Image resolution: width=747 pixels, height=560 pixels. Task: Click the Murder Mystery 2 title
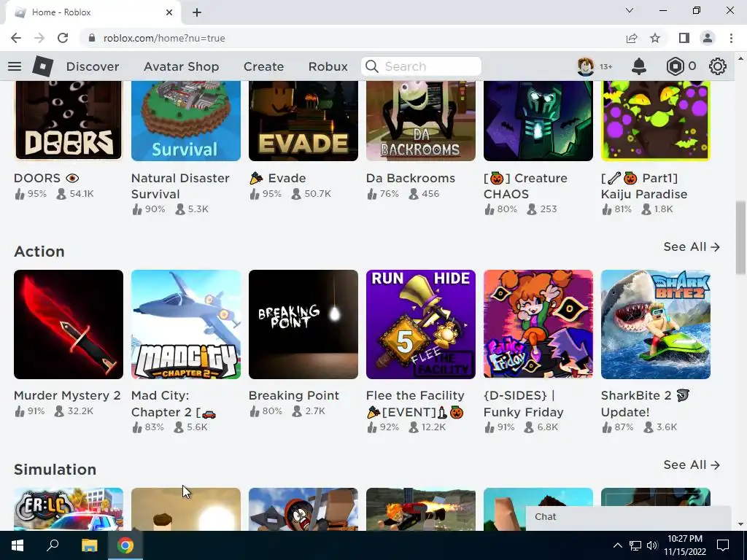point(67,395)
